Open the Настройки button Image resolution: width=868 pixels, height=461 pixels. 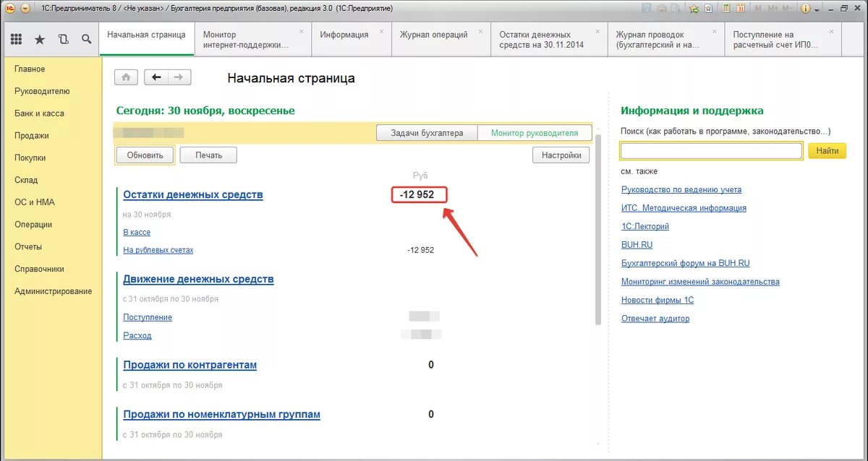pyautogui.click(x=561, y=155)
